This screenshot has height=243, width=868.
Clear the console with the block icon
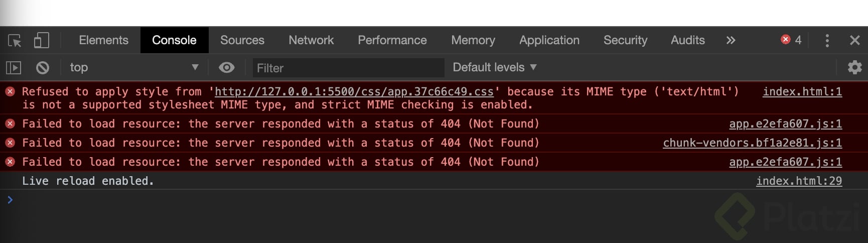[x=43, y=67]
